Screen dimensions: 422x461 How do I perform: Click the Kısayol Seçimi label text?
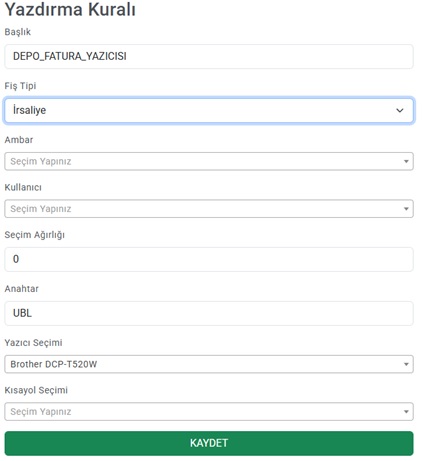(x=36, y=390)
